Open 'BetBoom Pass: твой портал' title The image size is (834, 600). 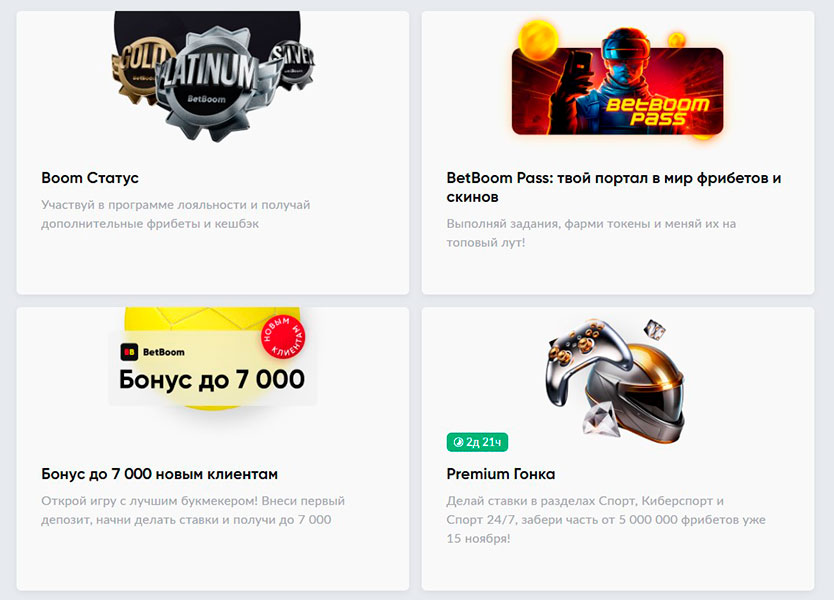point(614,187)
